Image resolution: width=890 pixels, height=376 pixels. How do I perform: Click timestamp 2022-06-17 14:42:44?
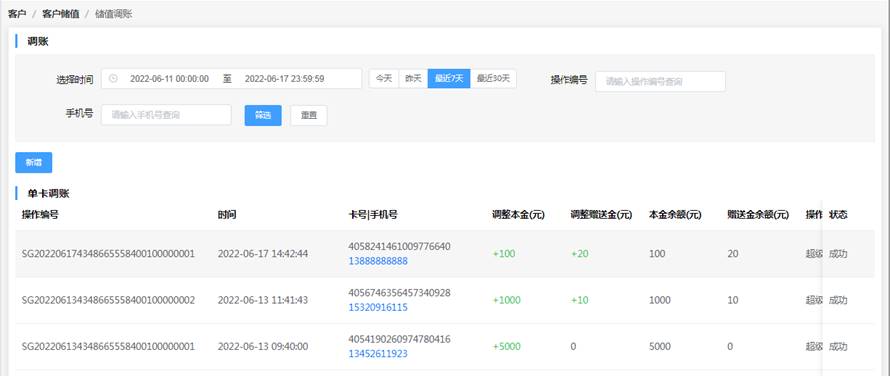[263, 254]
